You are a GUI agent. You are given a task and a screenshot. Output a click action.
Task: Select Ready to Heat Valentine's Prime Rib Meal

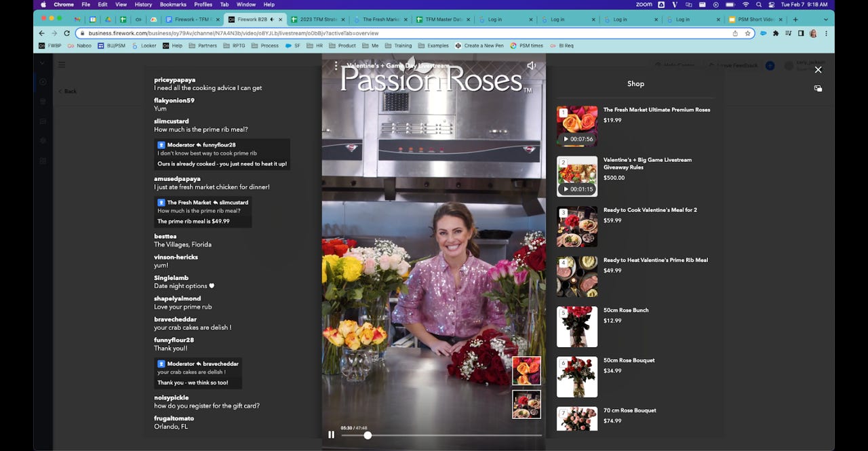tap(655, 260)
